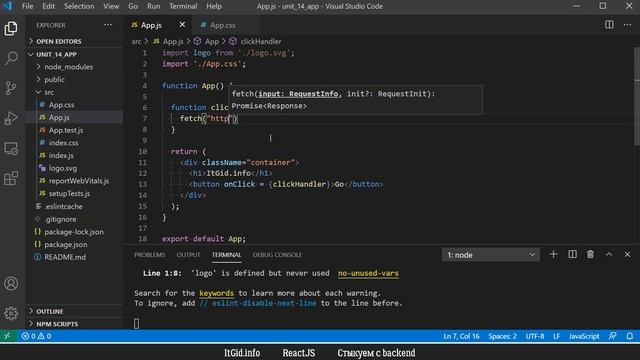Open Accounts menu icon
This screenshot has width=640, height=360.
coord(11,283)
